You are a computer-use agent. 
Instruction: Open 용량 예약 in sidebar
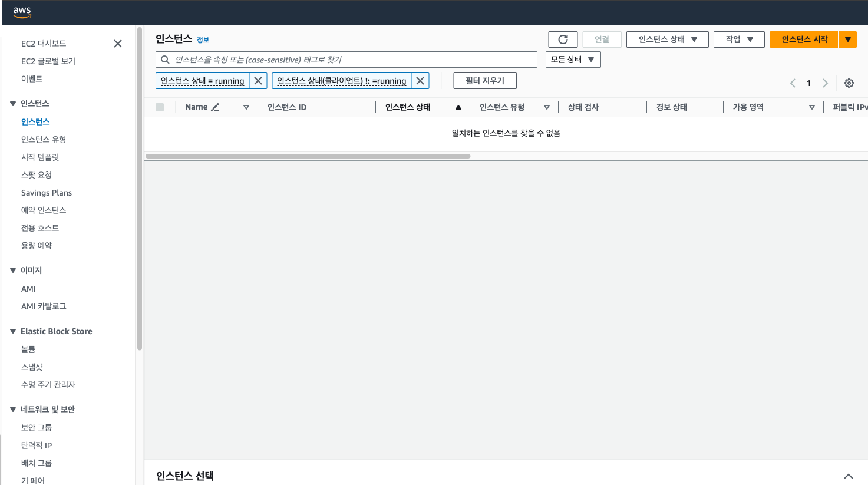37,246
